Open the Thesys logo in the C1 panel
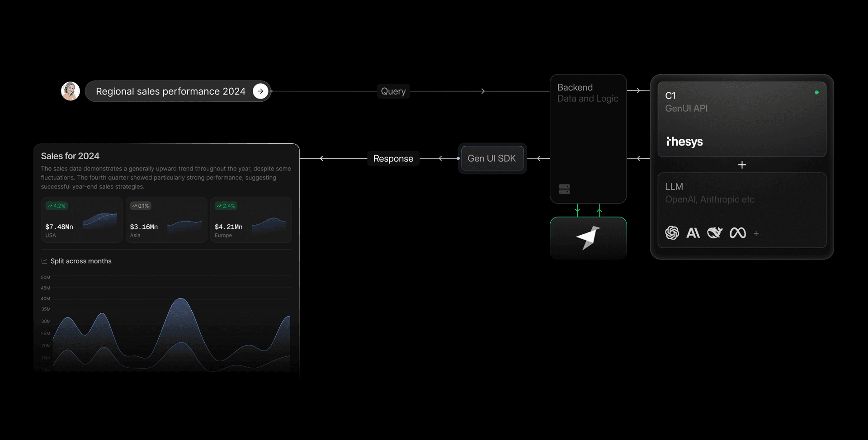868x440 pixels. pos(684,142)
